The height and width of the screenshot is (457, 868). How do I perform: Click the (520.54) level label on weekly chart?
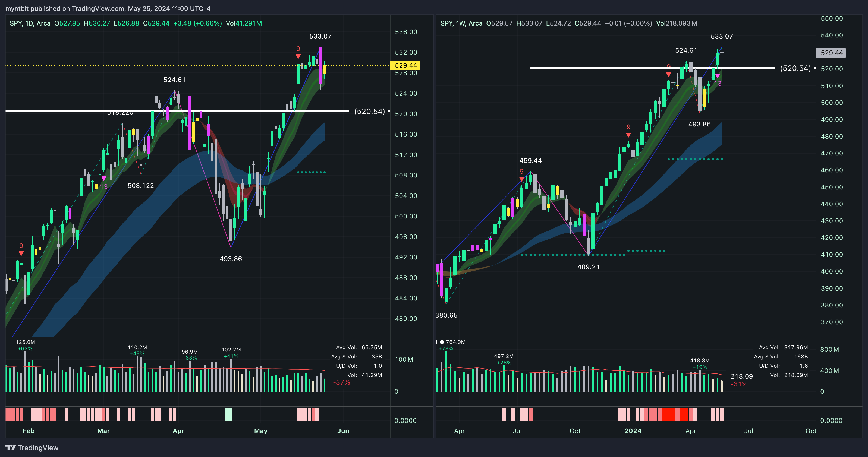pyautogui.click(x=795, y=68)
